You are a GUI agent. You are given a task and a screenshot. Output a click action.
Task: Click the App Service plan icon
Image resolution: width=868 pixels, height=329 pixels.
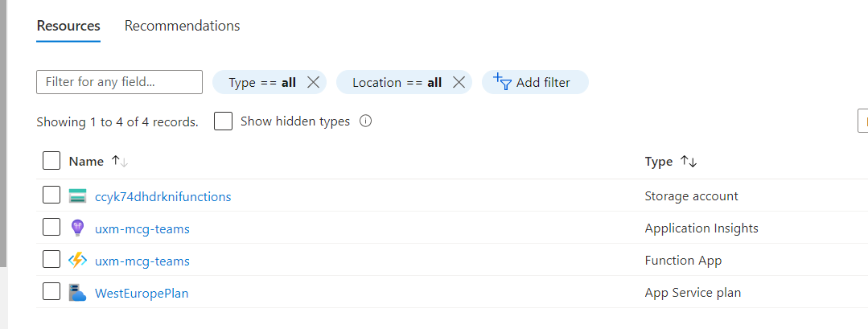click(77, 293)
